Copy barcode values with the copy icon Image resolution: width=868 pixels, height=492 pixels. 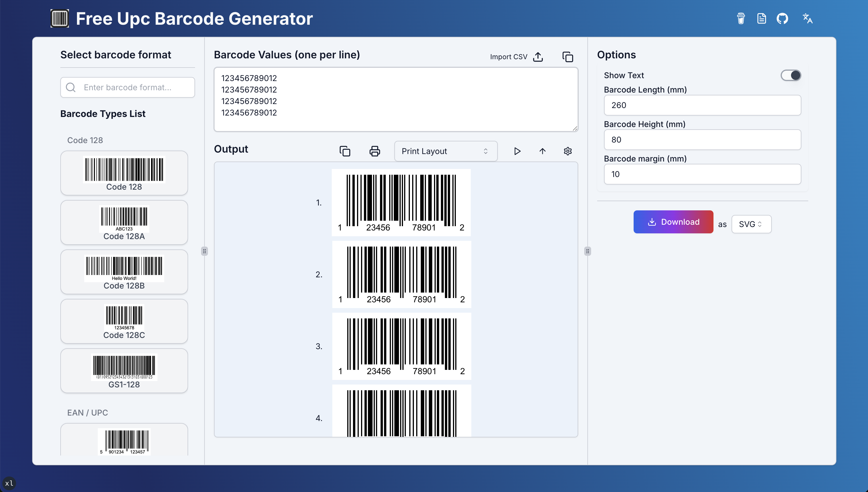pyautogui.click(x=567, y=57)
